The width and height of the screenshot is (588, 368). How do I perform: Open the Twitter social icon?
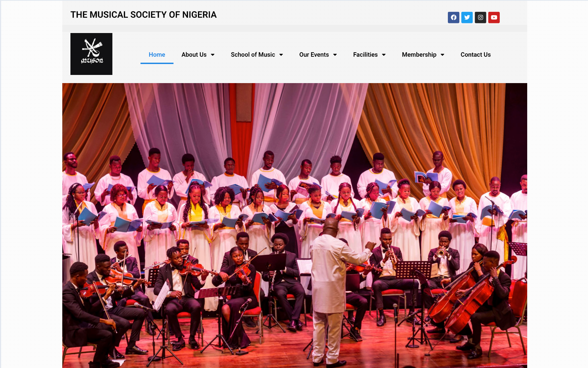[467, 17]
